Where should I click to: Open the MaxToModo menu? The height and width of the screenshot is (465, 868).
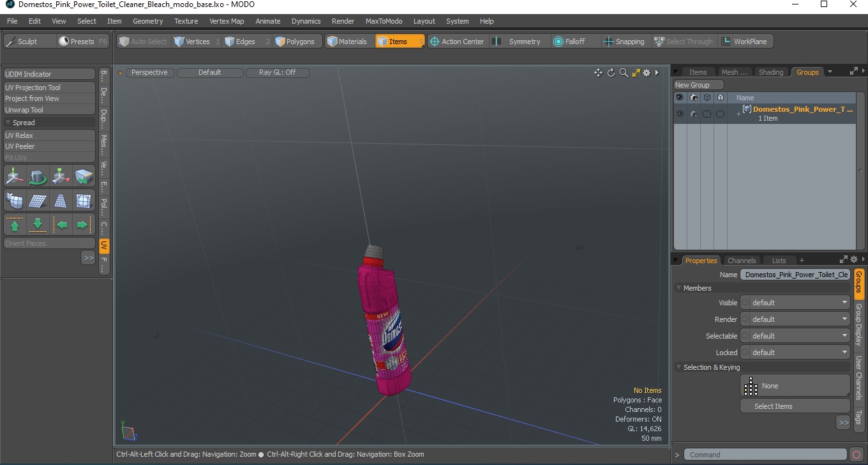tap(384, 21)
